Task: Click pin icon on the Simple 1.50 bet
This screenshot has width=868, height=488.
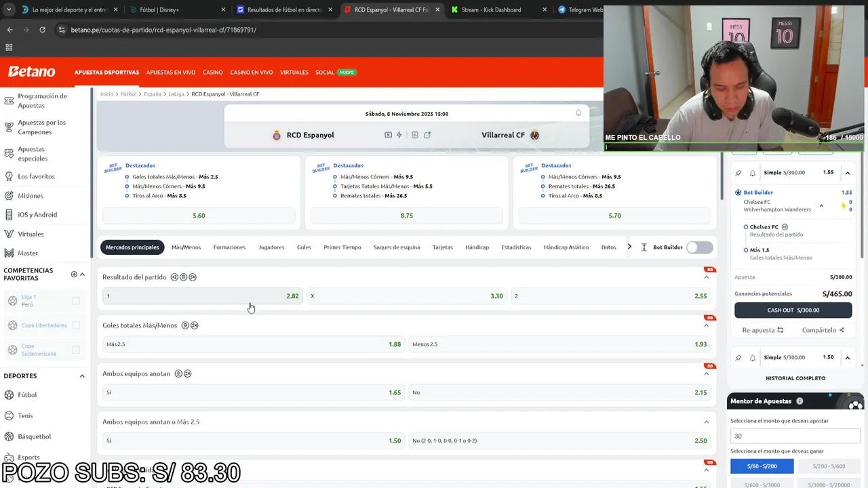Action: [x=738, y=357]
